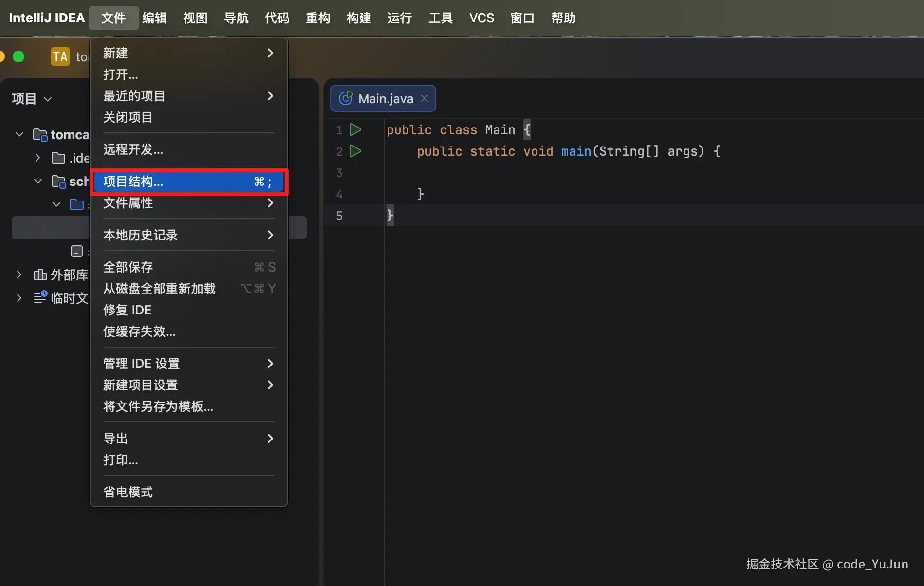
Task: Switch to the Main.java tab
Action: 383,98
